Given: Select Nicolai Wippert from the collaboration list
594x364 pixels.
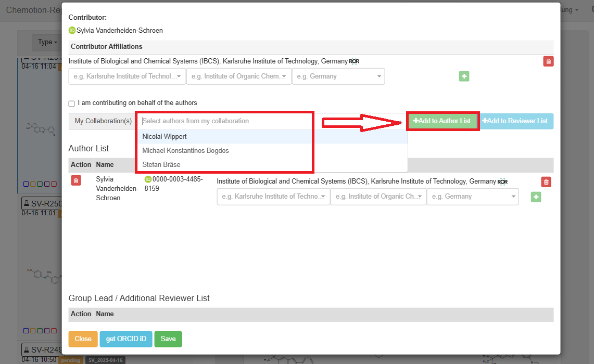Looking at the screenshot, I should (x=165, y=137).
